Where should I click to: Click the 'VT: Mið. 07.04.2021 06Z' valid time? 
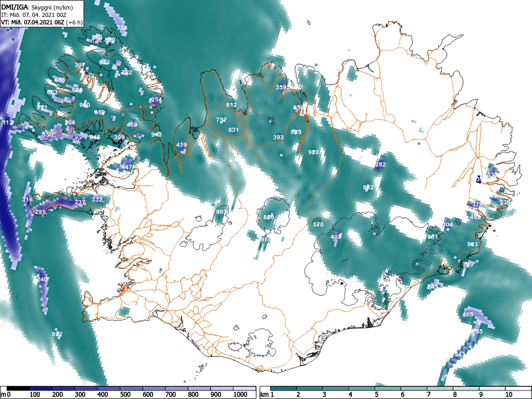click(33, 22)
